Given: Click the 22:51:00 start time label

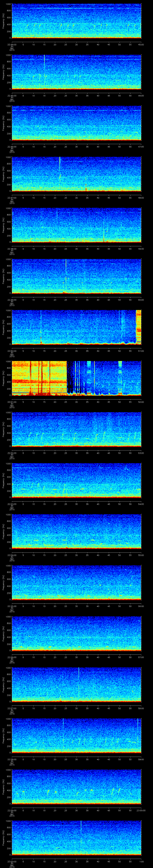Looking at the screenshot, I should tap(12, 402).
